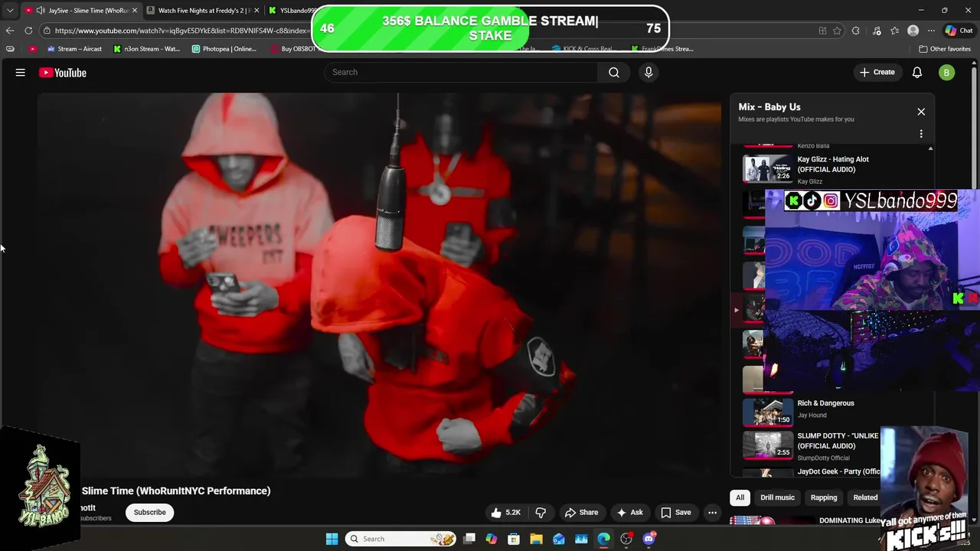The image size is (980, 551).
Task: Click the Windows taskbar search box
Action: 402,539
